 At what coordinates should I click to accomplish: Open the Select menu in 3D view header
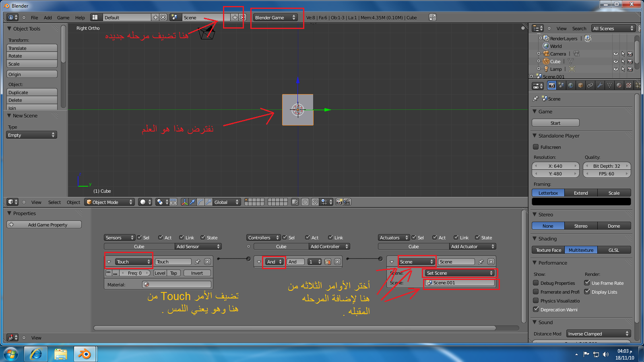(54, 202)
